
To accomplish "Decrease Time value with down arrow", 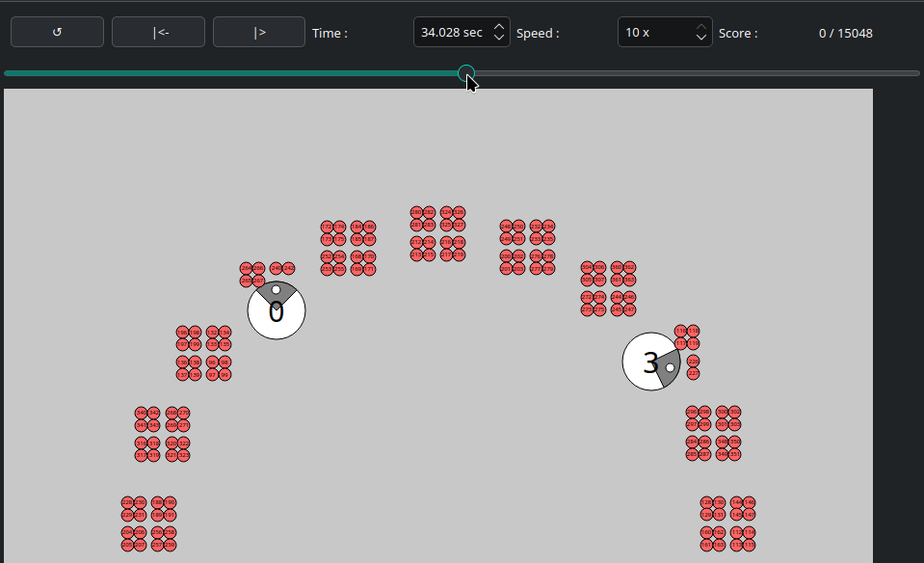I will (499, 38).
